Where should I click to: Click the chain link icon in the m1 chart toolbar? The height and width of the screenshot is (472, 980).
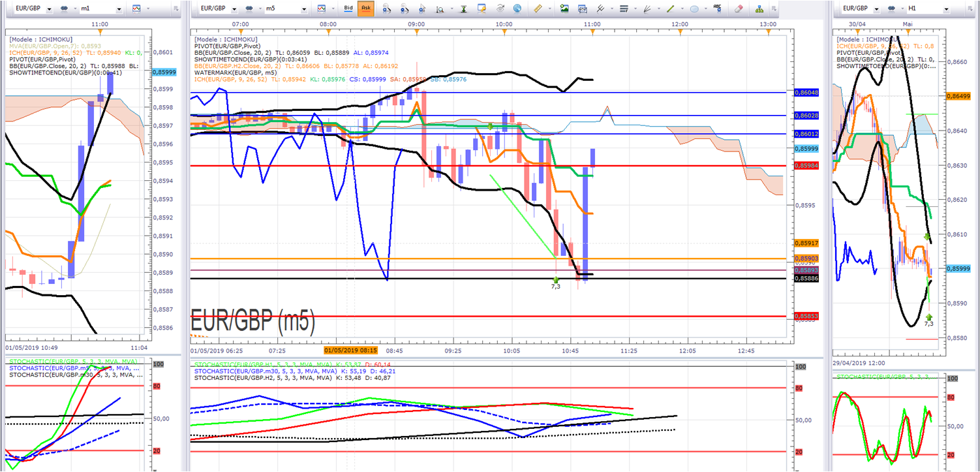[65, 9]
